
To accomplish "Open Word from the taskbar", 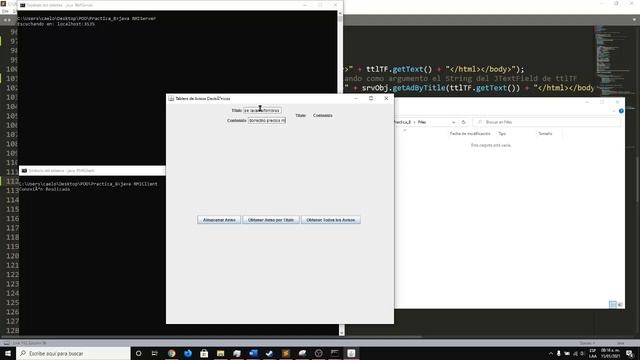I will pos(253,353).
